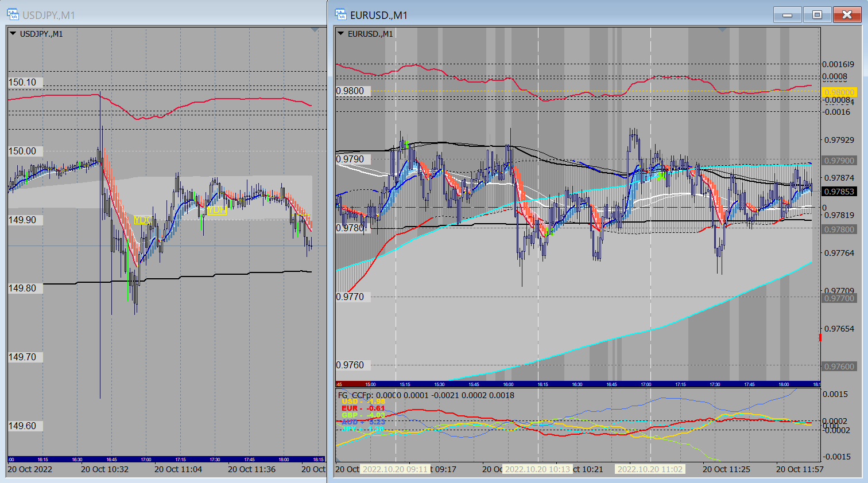Click the current price 0.97853 label
This screenshot has height=483, width=868.
pos(839,192)
